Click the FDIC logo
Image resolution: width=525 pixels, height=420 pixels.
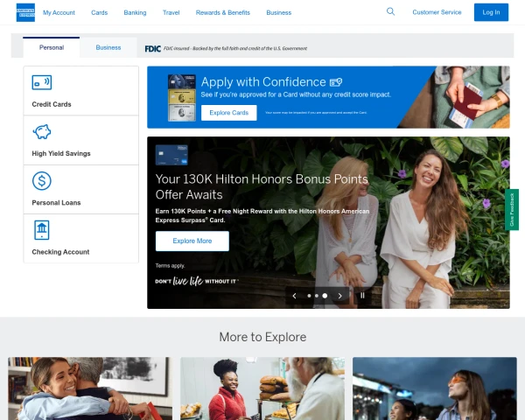tap(152, 49)
